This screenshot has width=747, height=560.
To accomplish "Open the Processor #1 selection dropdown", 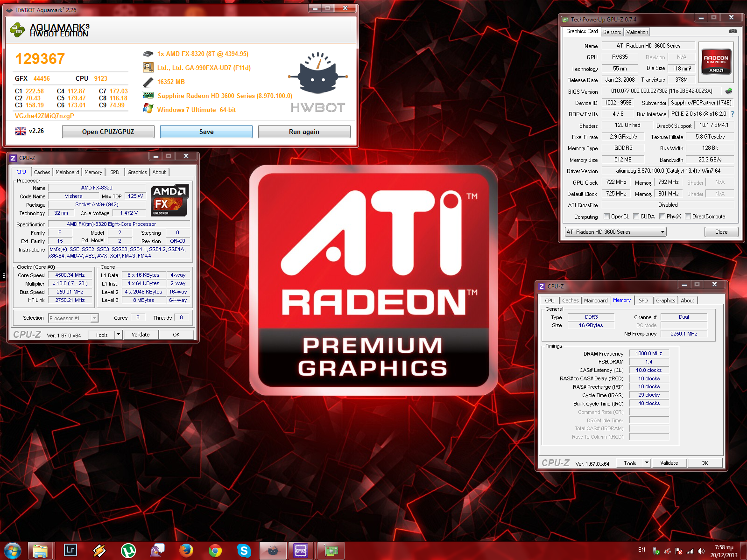I will click(73, 318).
